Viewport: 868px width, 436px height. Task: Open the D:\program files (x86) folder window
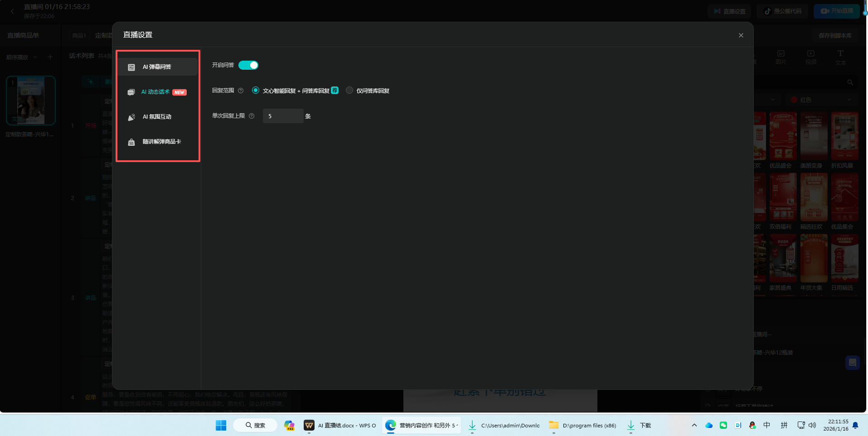click(x=583, y=425)
